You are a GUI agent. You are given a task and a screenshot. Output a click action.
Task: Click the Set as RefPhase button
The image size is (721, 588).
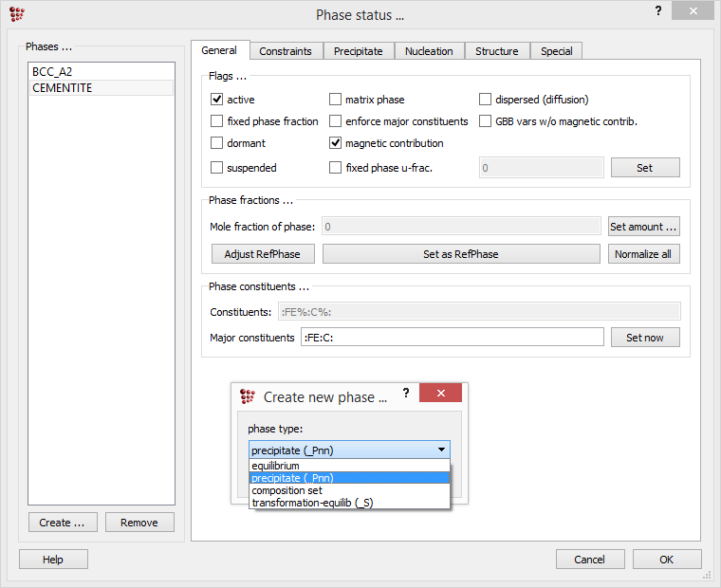click(461, 254)
